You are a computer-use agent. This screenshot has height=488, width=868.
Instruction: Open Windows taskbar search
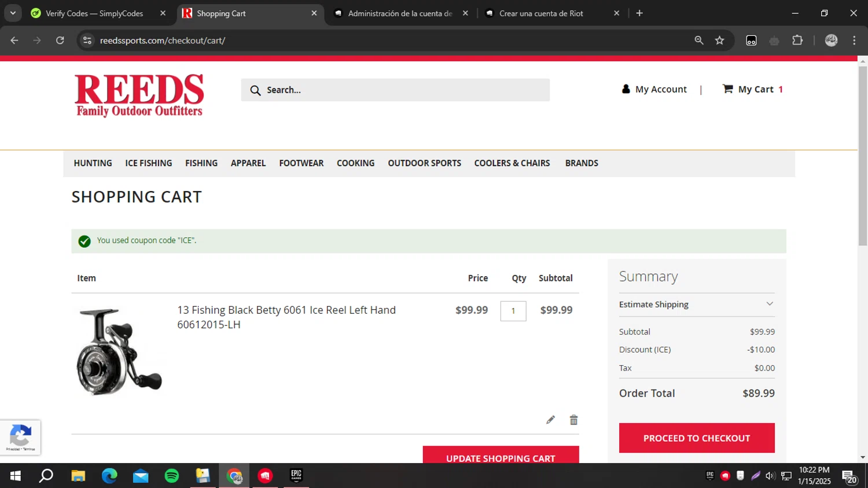point(46,476)
